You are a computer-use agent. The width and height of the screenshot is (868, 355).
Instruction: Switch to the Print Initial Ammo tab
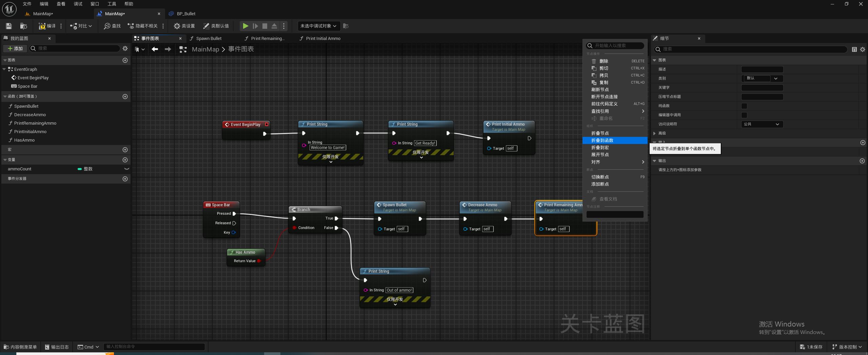323,39
